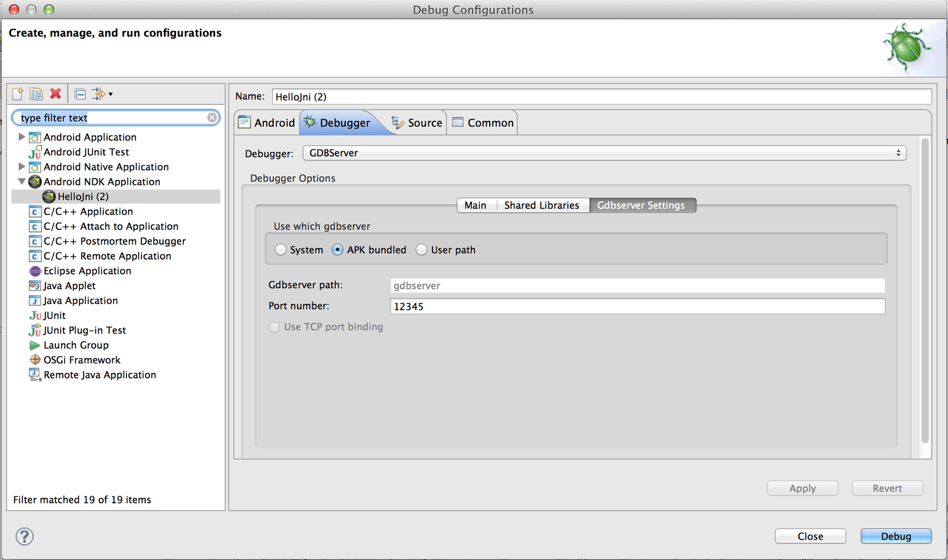This screenshot has width=948, height=560.
Task: Click the Android Application type icon
Action: pyautogui.click(x=35, y=137)
